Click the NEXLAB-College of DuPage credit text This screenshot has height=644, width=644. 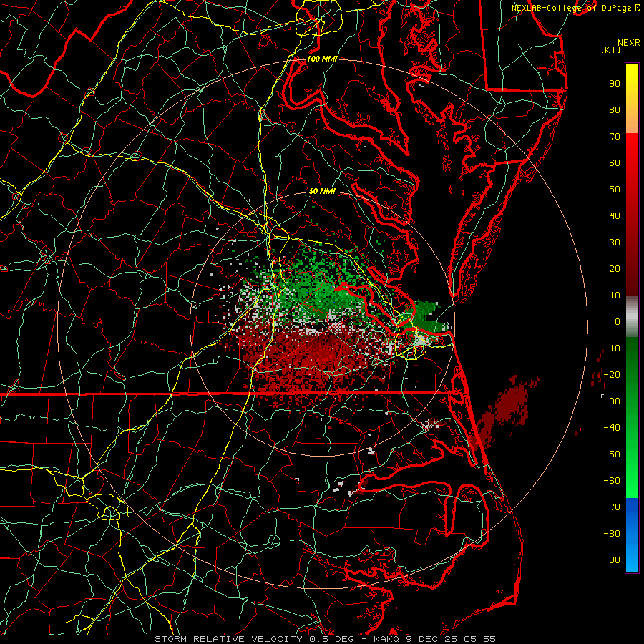[x=575, y=8]
